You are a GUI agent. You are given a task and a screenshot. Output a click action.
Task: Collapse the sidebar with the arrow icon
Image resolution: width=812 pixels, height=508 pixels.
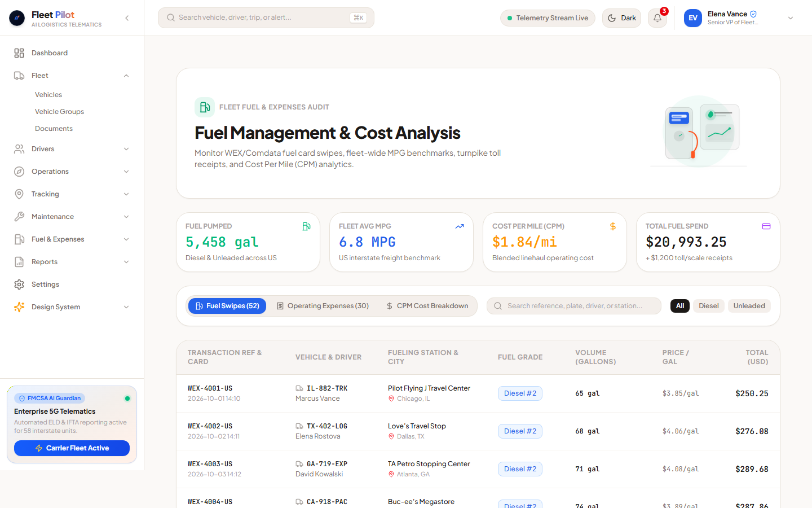(x=127, y=18)
